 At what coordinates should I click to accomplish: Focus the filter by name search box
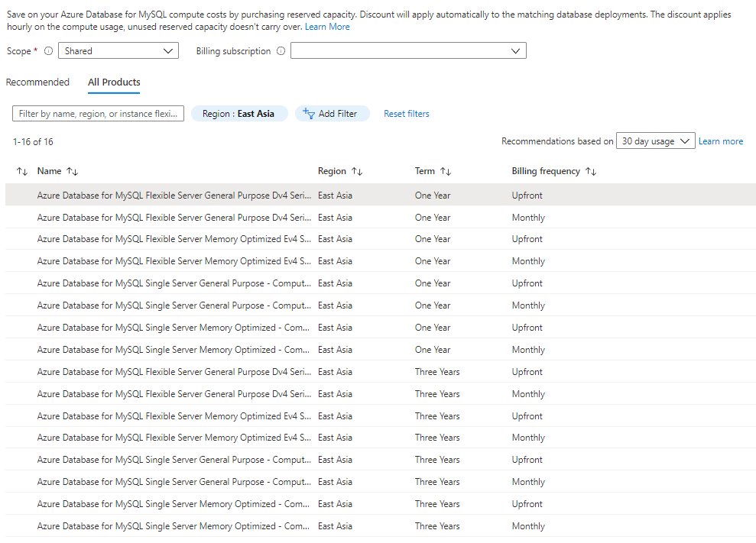[x=98, y=113]
